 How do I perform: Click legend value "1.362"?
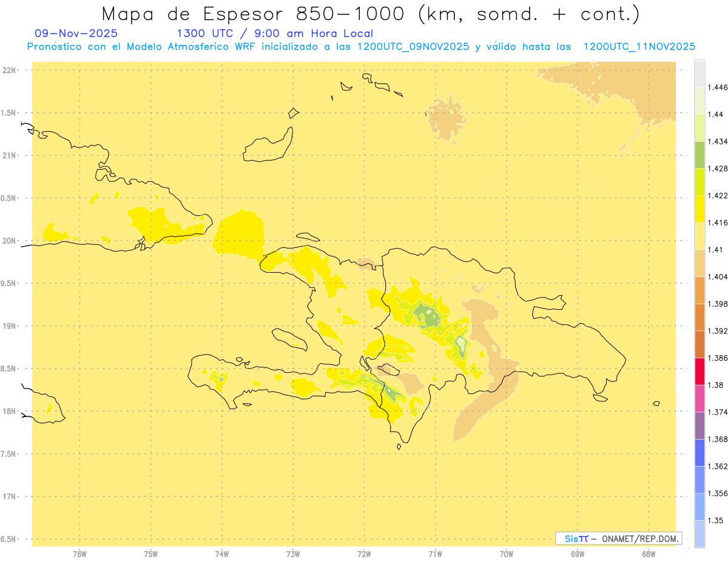[x=719, y=466]
